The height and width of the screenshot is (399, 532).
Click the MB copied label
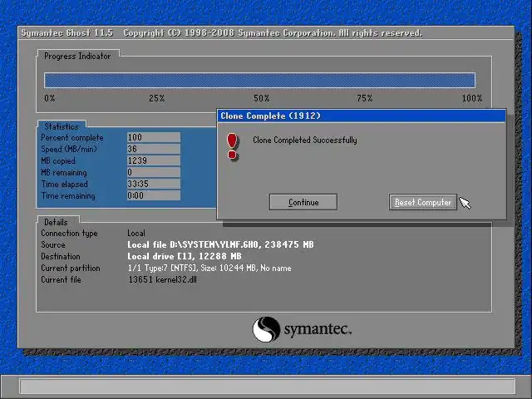click(x=58, y=160)
